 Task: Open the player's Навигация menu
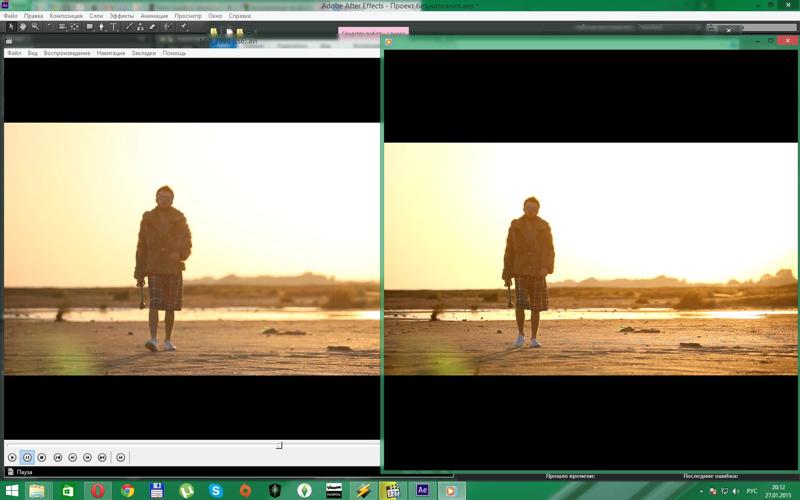(111, 53)
